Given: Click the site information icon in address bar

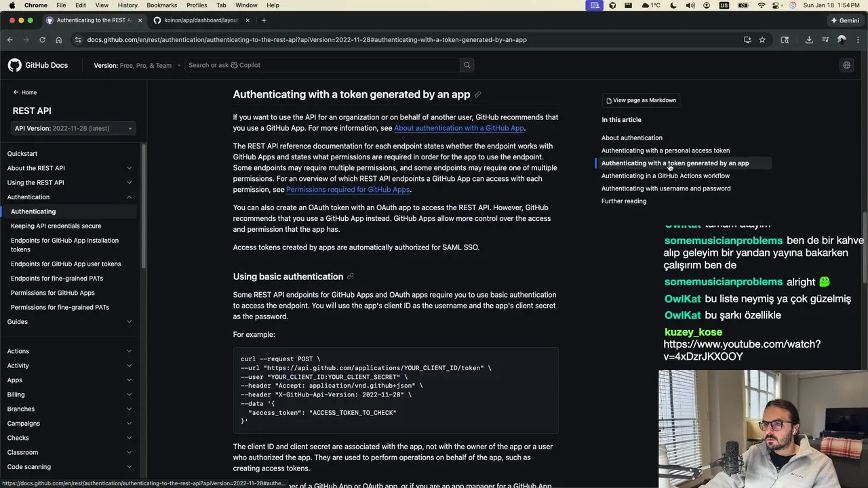Looking at the screenshot, I should click(78, 40).
